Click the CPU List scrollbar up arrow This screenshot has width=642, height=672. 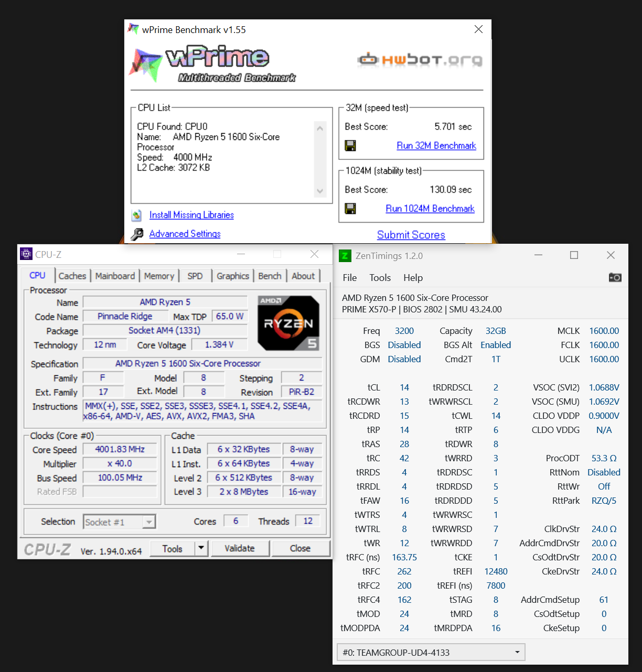pos(320,128)
